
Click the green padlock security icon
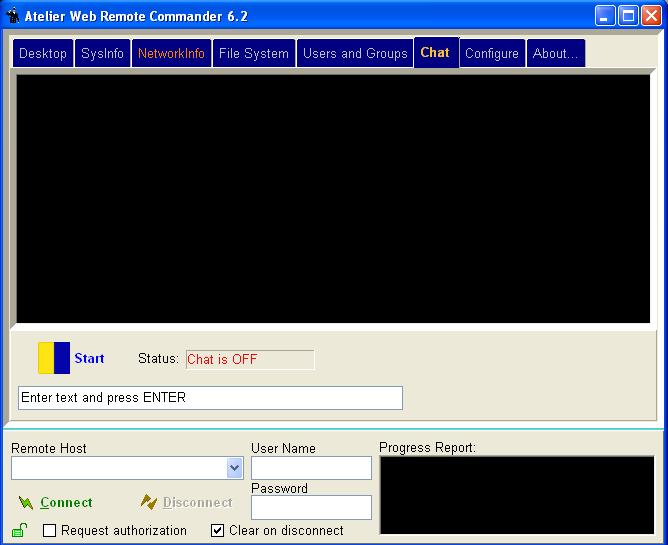pyautogui.click(x=20, y=530)
